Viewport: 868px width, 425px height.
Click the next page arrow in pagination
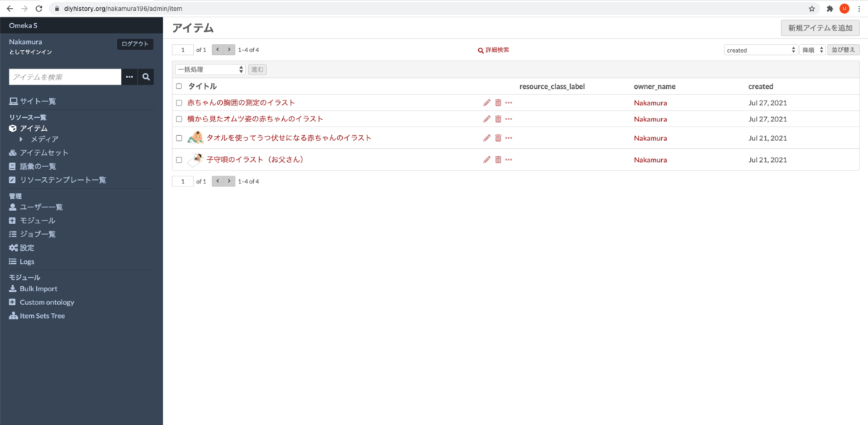point(229,49)
